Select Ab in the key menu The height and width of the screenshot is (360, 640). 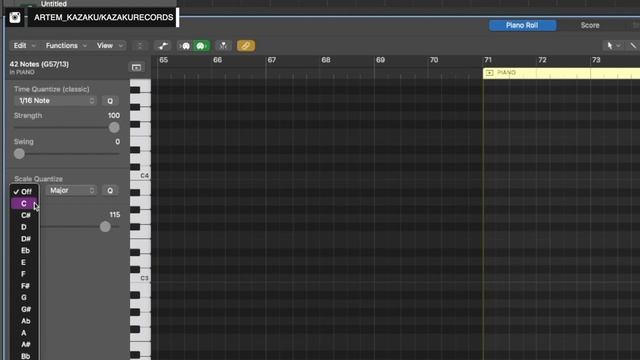24,321
